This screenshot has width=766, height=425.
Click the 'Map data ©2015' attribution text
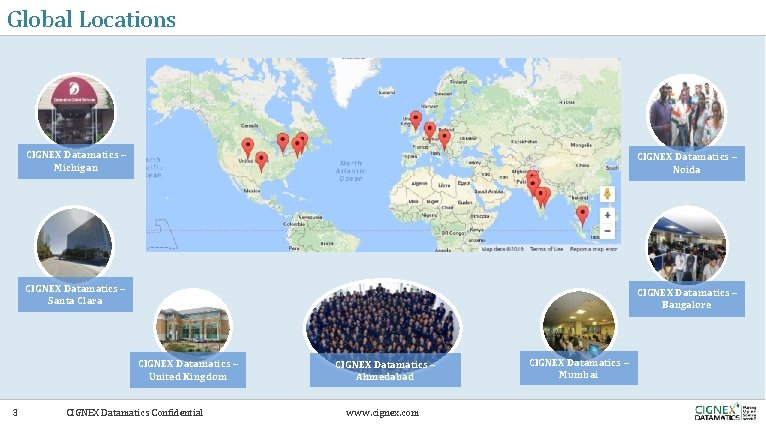503,249
